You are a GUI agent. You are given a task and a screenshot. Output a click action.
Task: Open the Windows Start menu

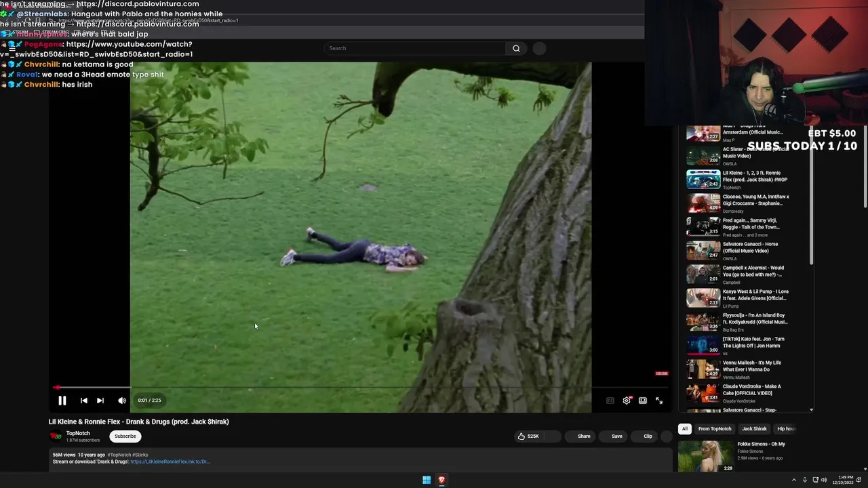click(x=427, y=480)
